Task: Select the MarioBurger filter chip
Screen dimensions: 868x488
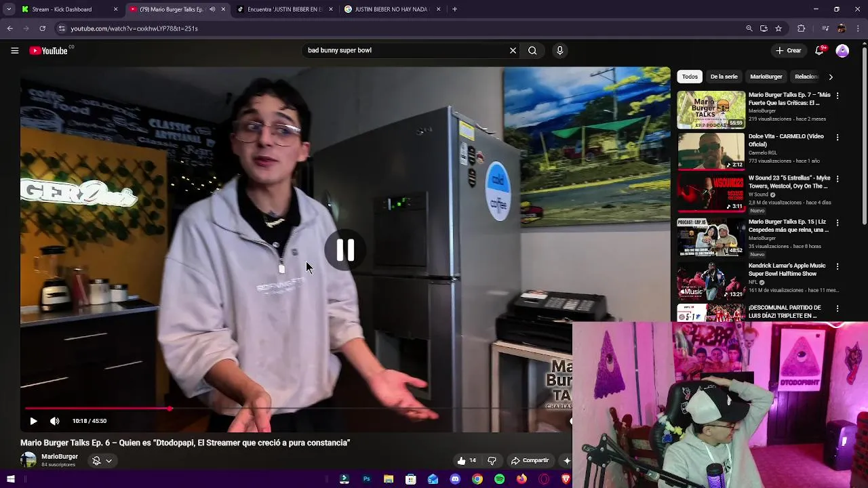Action: coord(766,77)
